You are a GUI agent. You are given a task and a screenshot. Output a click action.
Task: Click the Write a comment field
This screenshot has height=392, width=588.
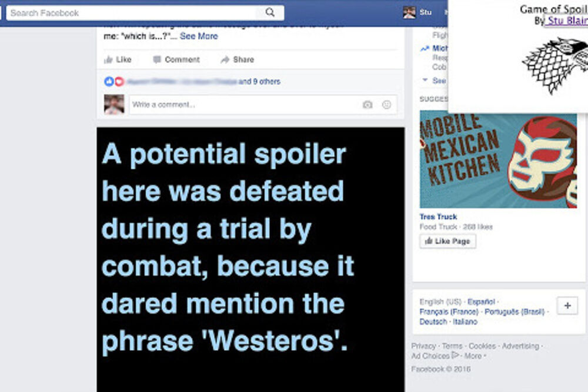[x=263, y=104]
